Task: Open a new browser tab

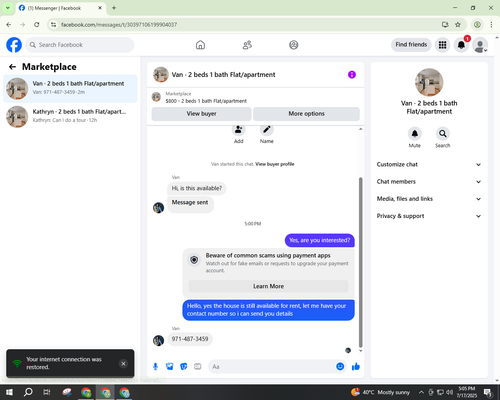Action: pos(114,8)
